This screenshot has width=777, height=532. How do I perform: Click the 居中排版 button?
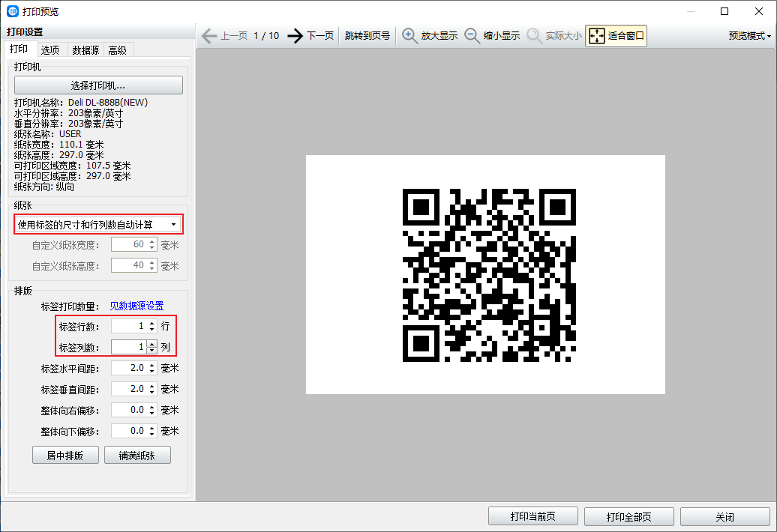coord(65,456)
